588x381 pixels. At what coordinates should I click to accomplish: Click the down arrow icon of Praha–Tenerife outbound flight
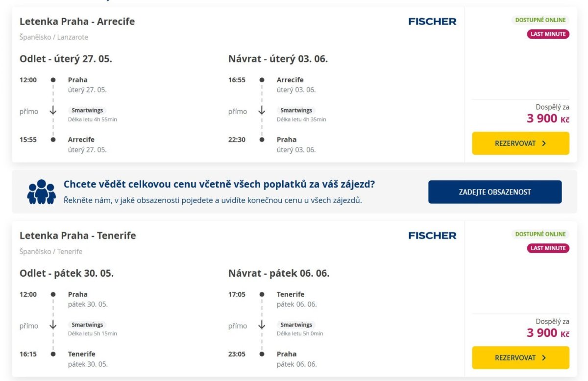click(x=53, y=325)
